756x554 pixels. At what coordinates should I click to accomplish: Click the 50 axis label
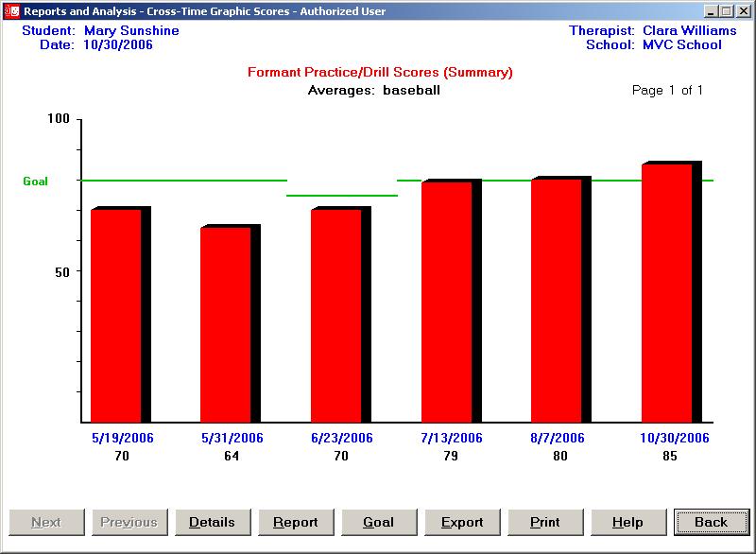[62, 272]
